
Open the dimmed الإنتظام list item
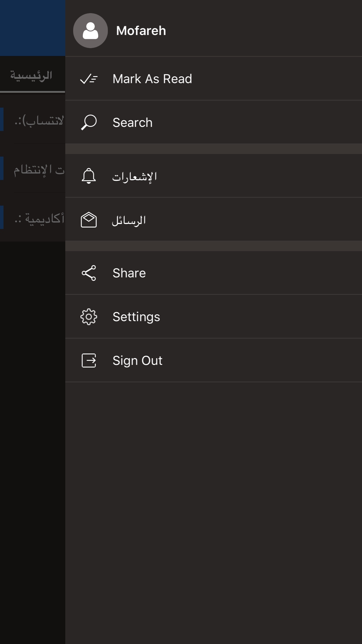click(33, 169)
